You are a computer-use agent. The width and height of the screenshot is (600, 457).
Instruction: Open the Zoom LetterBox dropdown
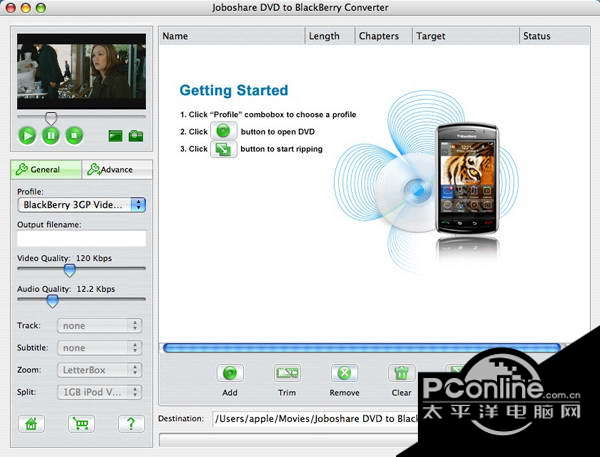click(x=99, y=370)
